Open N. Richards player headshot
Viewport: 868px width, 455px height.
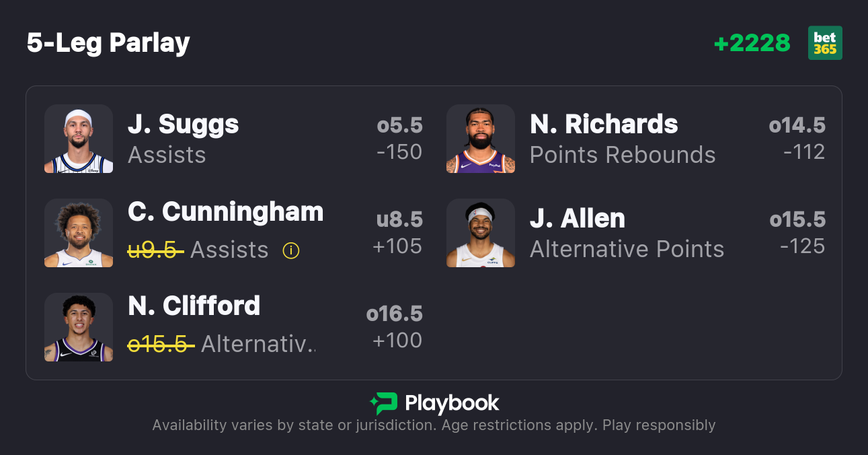click(x=481, y=139)
